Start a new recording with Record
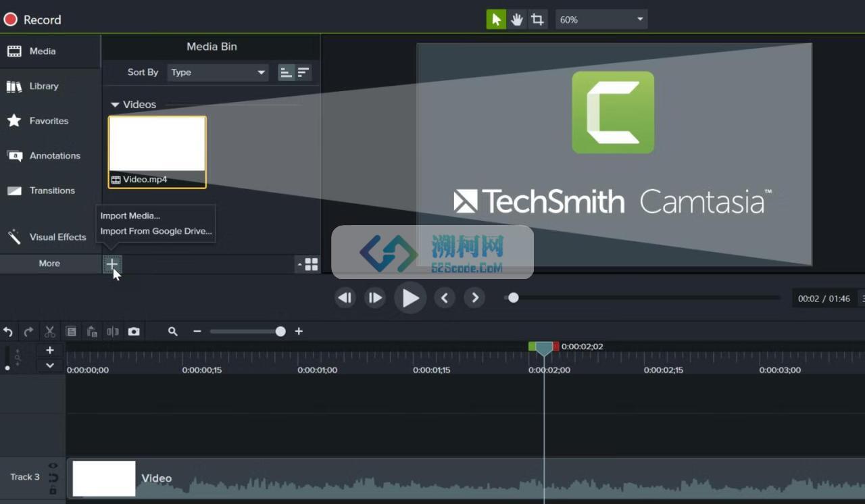Image resolution: width=865 pixels, height=504 pixels. tap(32, 20)
